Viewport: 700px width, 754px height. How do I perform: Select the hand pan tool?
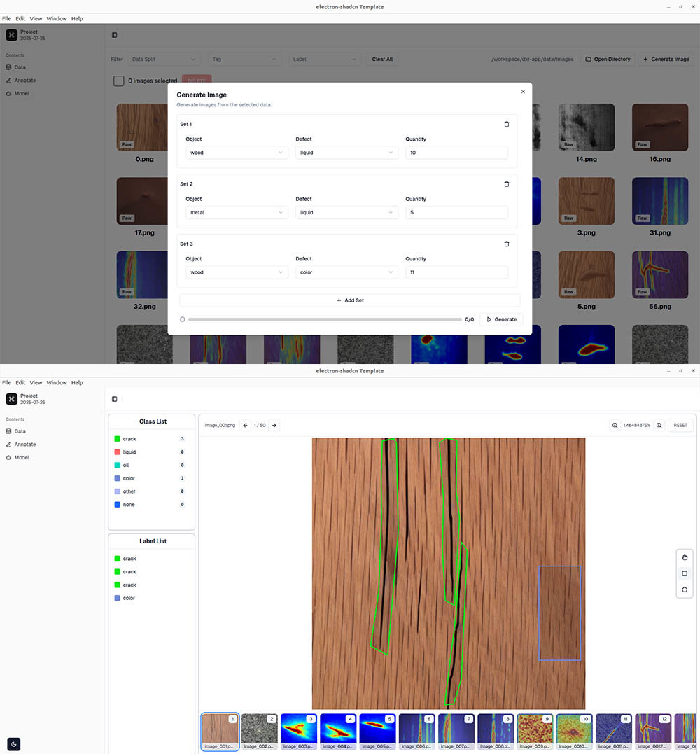coord(684,557)
